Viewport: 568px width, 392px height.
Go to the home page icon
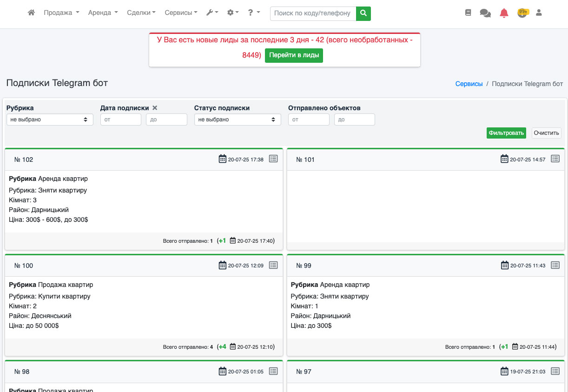tap(31, 13)
